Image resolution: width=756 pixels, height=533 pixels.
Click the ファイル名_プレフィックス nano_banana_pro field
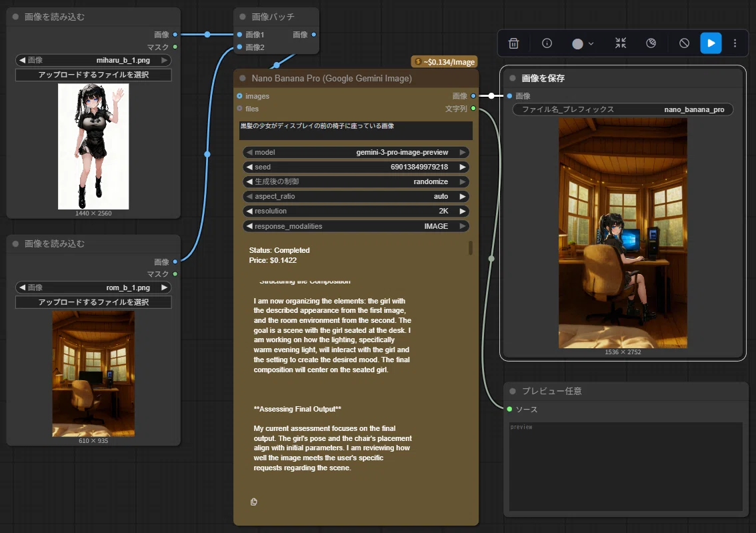click(623, 109)
